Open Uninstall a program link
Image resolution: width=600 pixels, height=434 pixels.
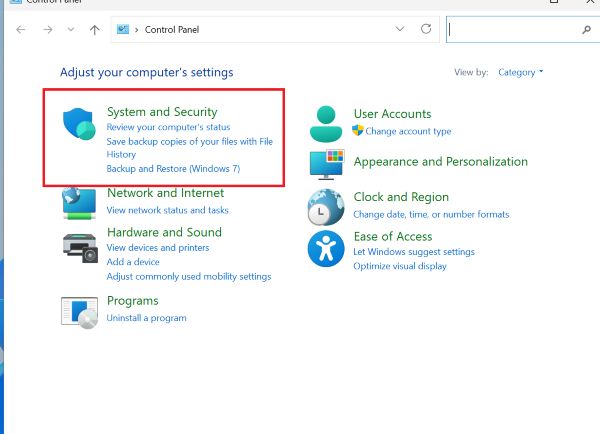pos(146,318)
